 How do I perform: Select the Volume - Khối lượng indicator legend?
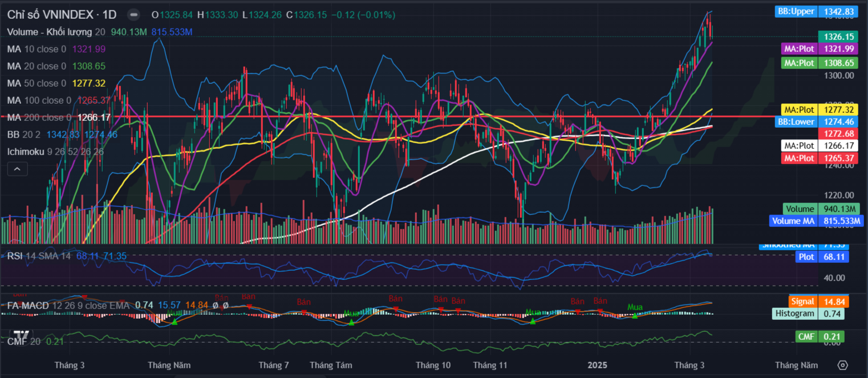point(50,32)
